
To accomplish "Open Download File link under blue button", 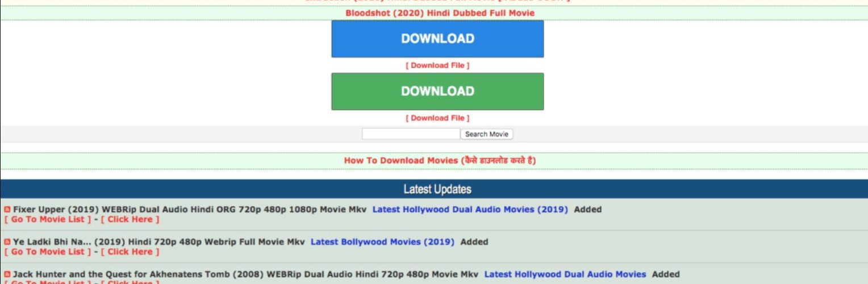I will (x=437, y=65).
